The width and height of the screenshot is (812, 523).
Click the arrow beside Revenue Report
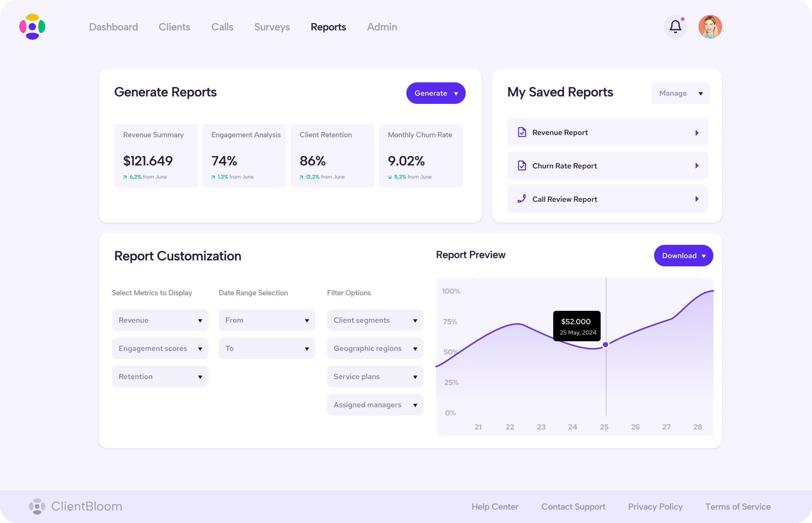point(697,133)
